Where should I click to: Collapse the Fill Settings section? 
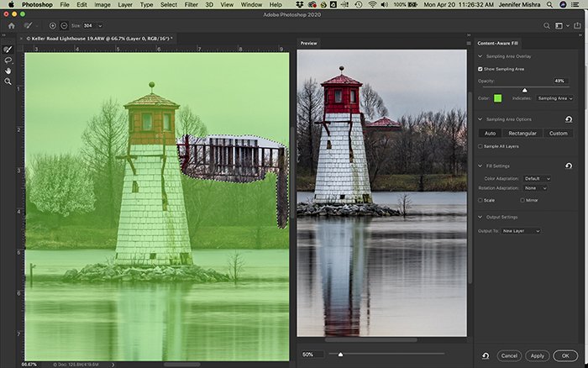(480, 166)
